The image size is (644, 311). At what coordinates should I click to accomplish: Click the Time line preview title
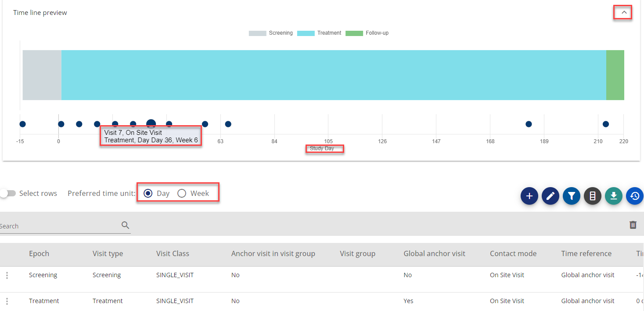point(40,13)
